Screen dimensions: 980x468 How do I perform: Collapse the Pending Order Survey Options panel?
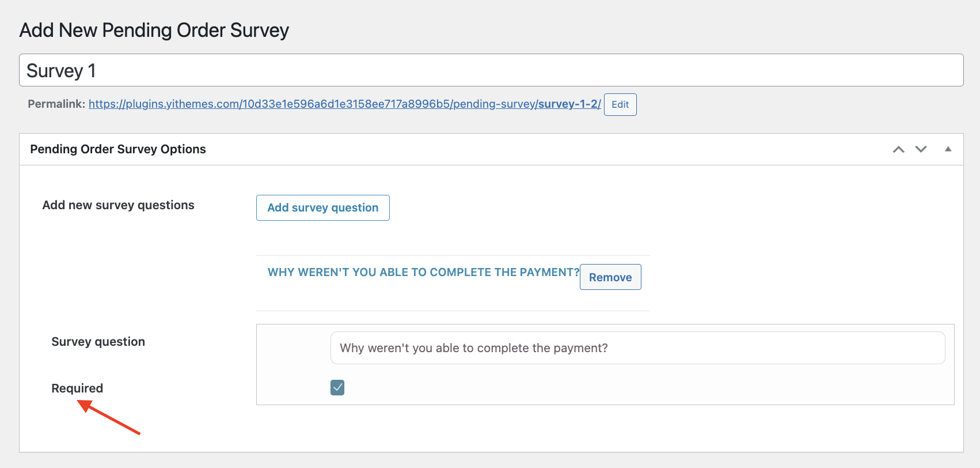948,149
